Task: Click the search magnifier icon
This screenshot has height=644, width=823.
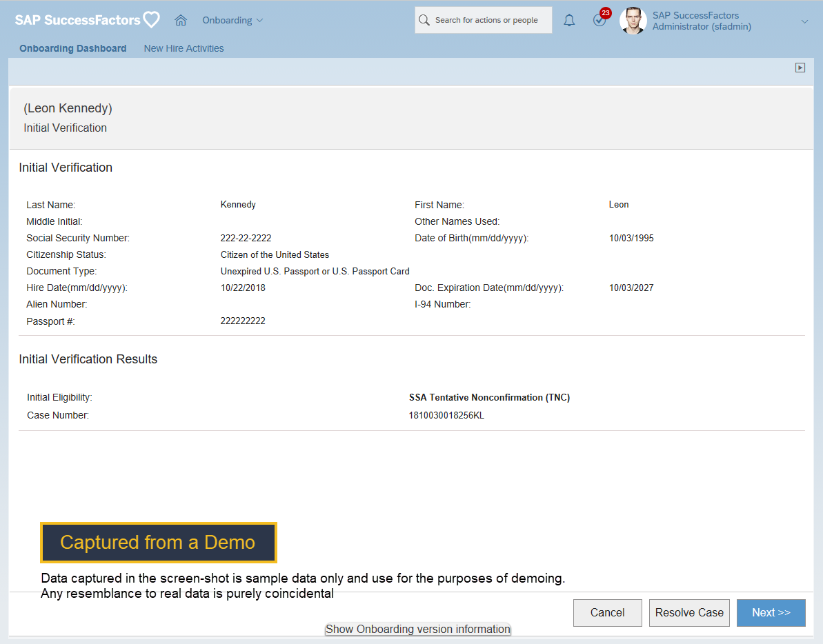Action: pos(424,20)
